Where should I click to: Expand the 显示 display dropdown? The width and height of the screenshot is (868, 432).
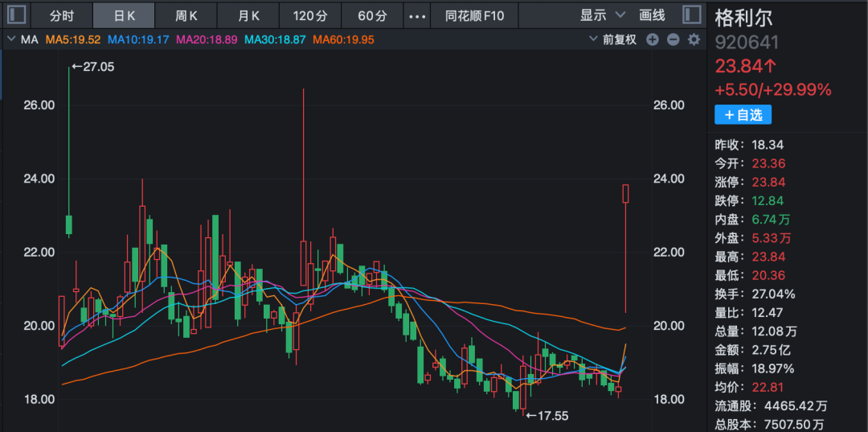tap(603, 15)
